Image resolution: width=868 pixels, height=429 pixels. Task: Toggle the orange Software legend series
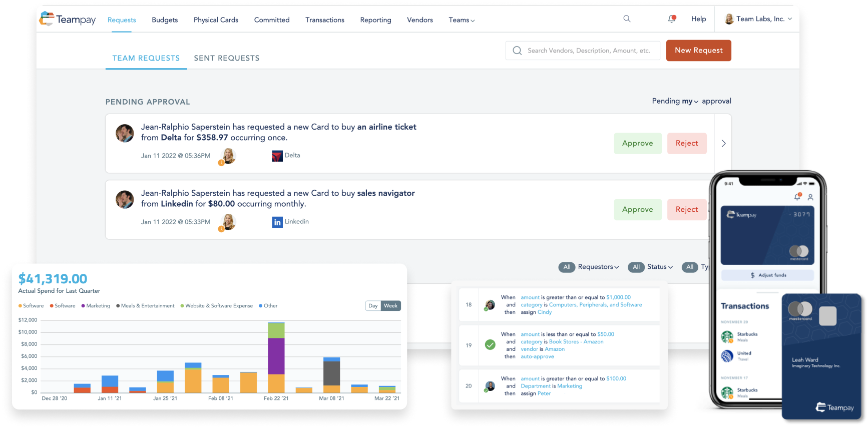click(31, 306)
